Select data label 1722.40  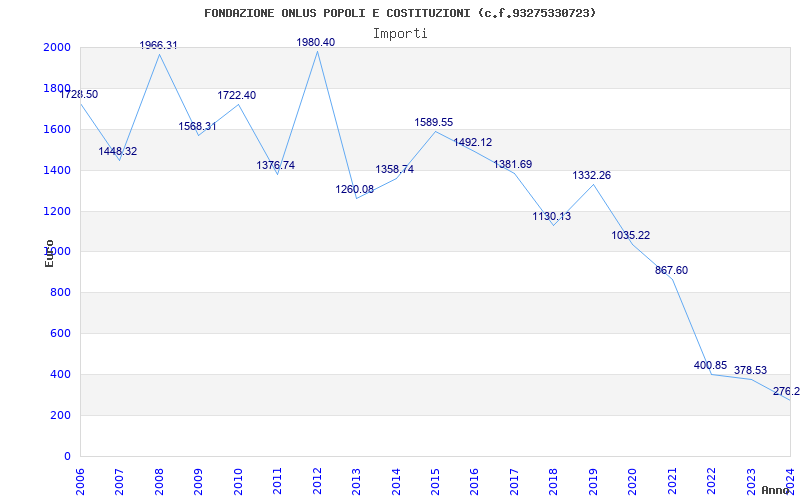click(x=237, y=95)
